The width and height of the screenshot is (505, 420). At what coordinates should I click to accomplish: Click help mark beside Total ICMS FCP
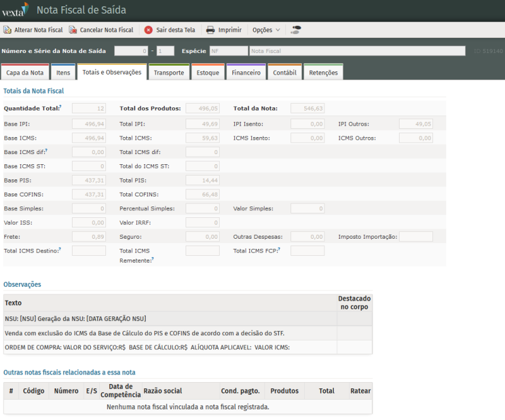click(x=279, y=249)
